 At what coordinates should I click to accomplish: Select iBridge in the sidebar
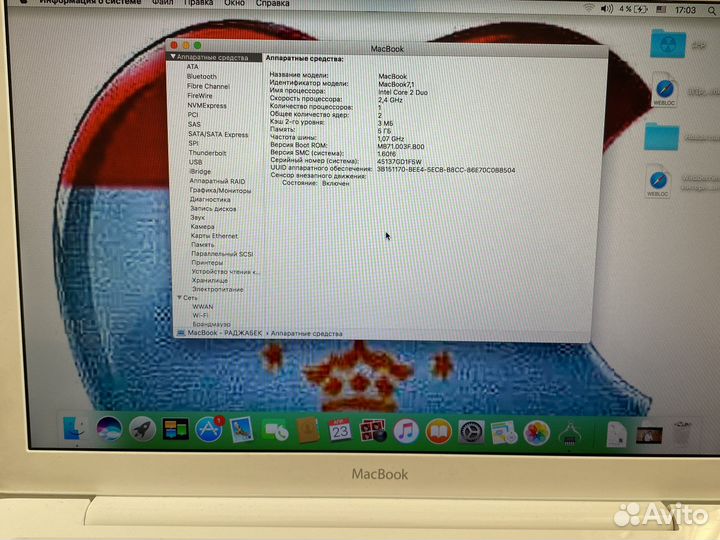click(x=200, y=171)
